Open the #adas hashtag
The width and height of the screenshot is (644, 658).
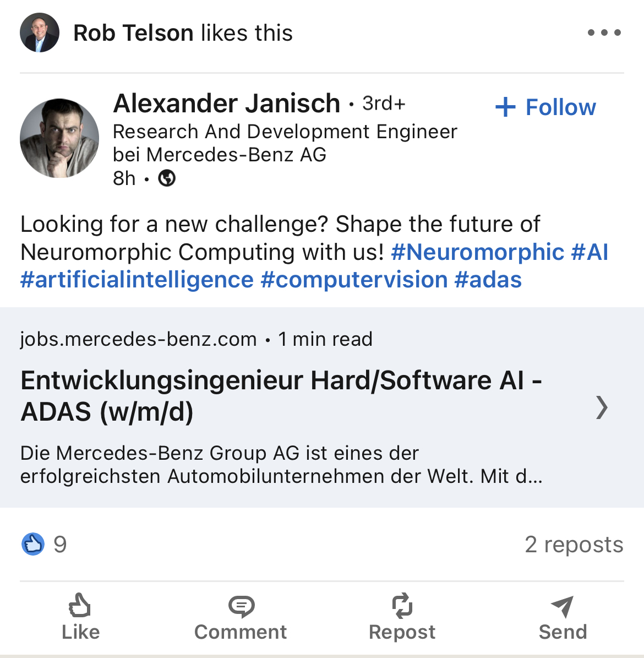488,280
